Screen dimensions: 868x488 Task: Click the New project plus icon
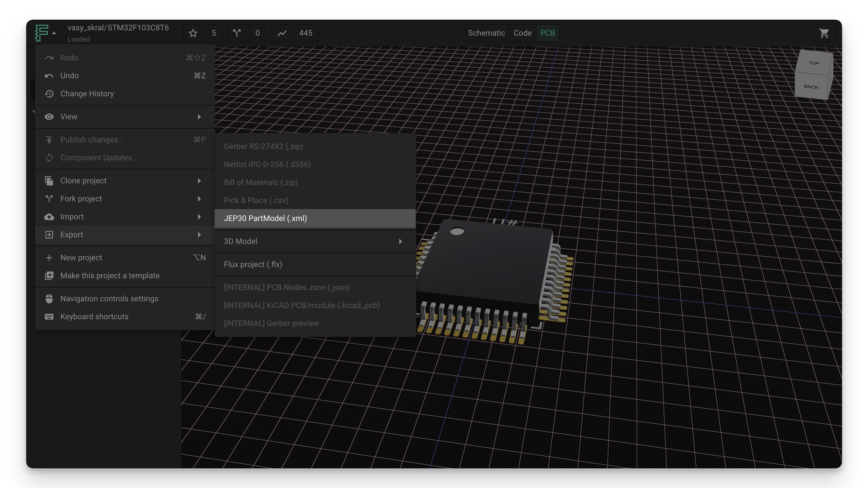[49, 258]
